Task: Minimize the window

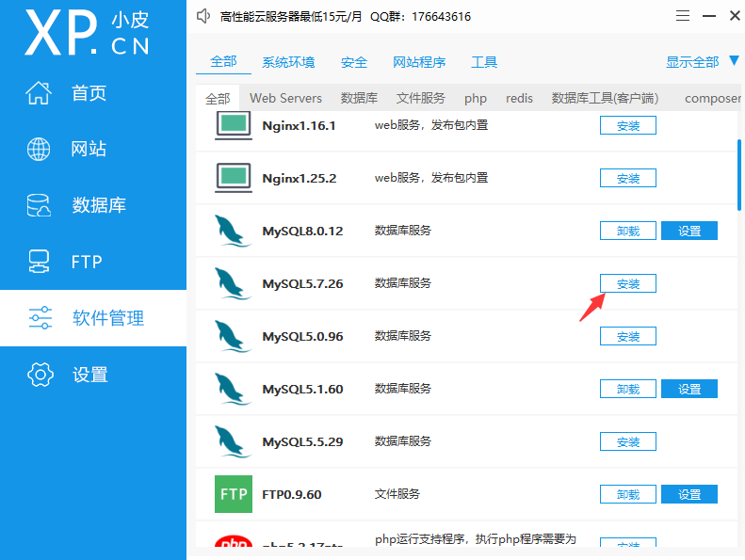Action: 709,16
